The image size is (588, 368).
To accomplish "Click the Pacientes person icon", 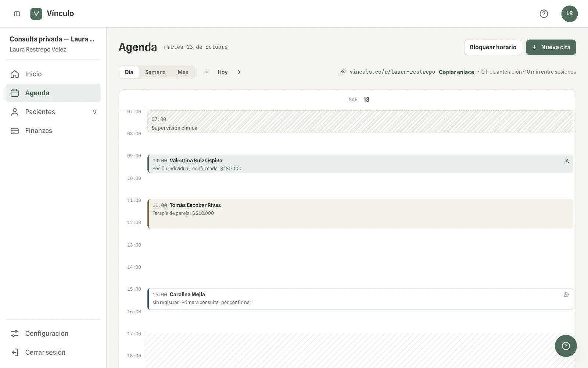I will tap(15, 112).
